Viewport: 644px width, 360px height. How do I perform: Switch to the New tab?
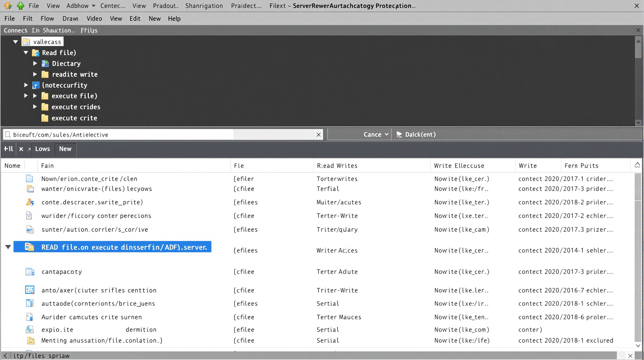tap(65, 149)
